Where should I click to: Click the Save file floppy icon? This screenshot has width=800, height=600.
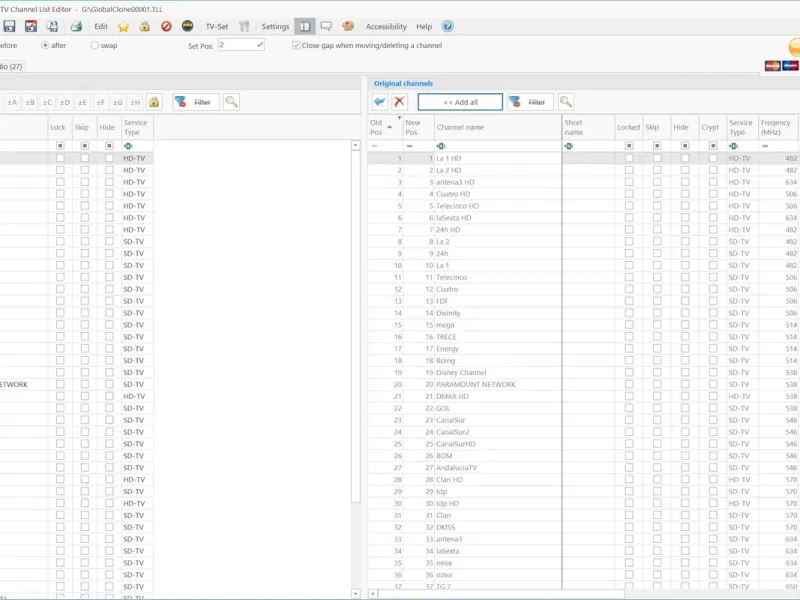[9, 27]
